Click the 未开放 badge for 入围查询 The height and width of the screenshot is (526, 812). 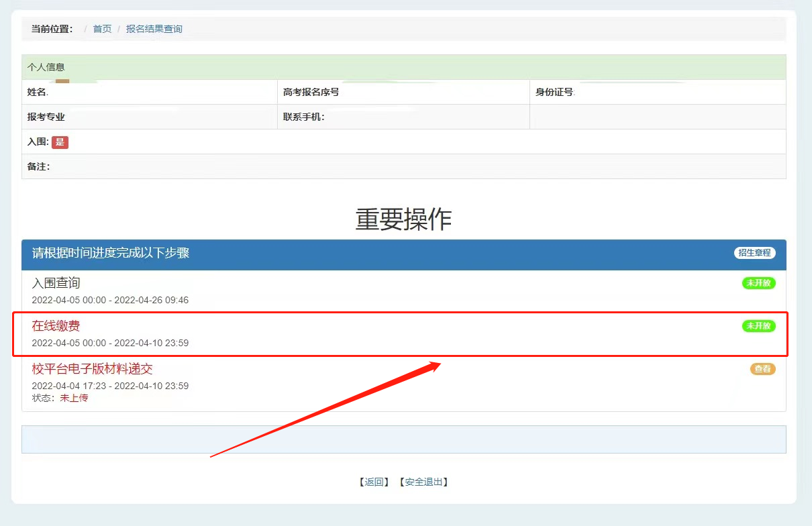click(x=758, y=283)
